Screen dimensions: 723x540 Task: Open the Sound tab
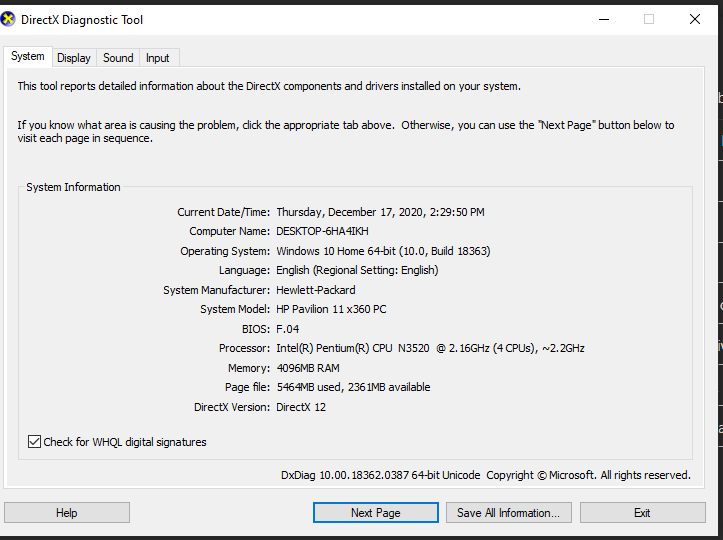pyautogui.click(x=118, y=58)
